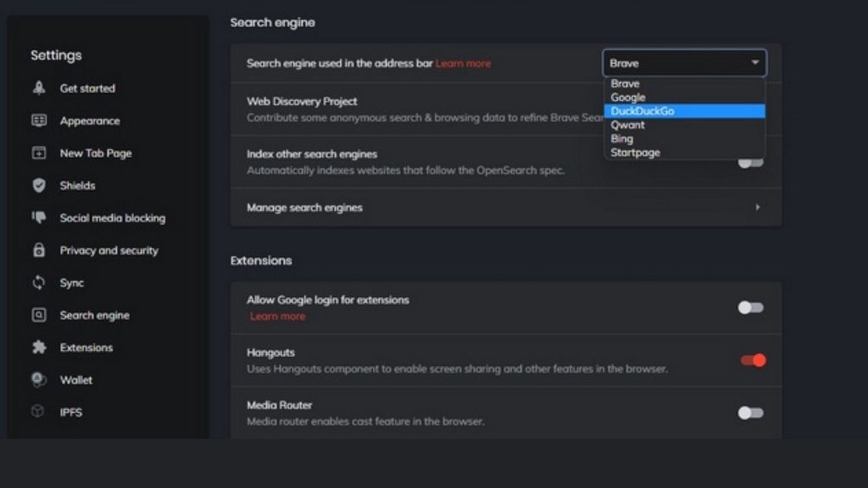
Task: Choose Brave from the dropdown list
Action: pyautogui.click(x=684, y=84)
